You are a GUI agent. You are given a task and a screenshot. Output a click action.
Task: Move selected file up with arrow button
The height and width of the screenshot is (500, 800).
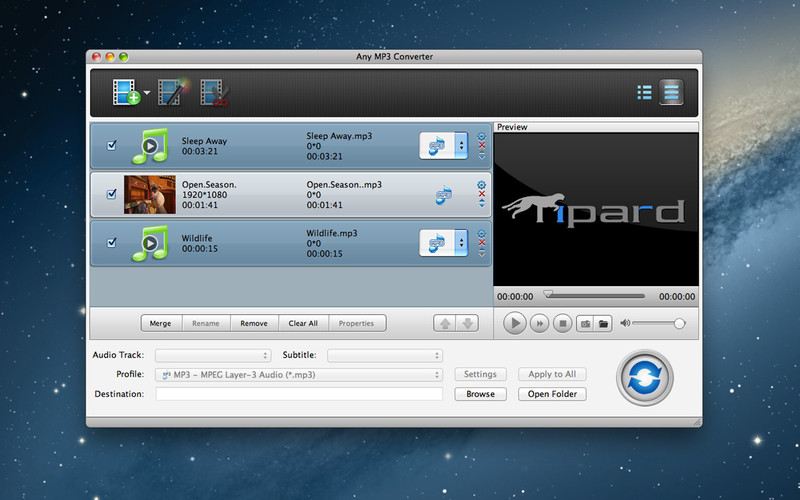(x=445, y=323)
